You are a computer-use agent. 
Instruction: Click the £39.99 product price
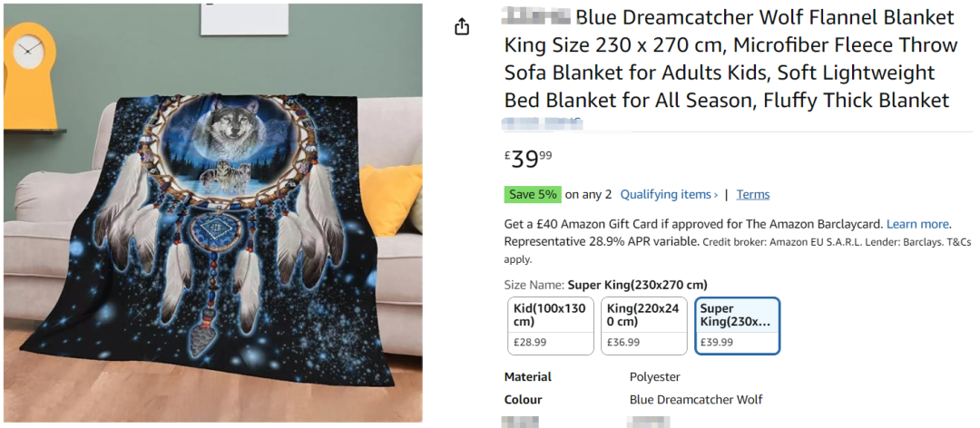click(x=528, y=160)
